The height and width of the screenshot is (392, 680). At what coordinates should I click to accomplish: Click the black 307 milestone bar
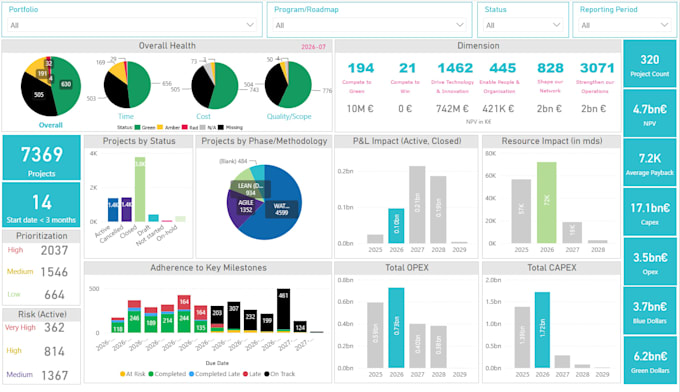(234, 315)
